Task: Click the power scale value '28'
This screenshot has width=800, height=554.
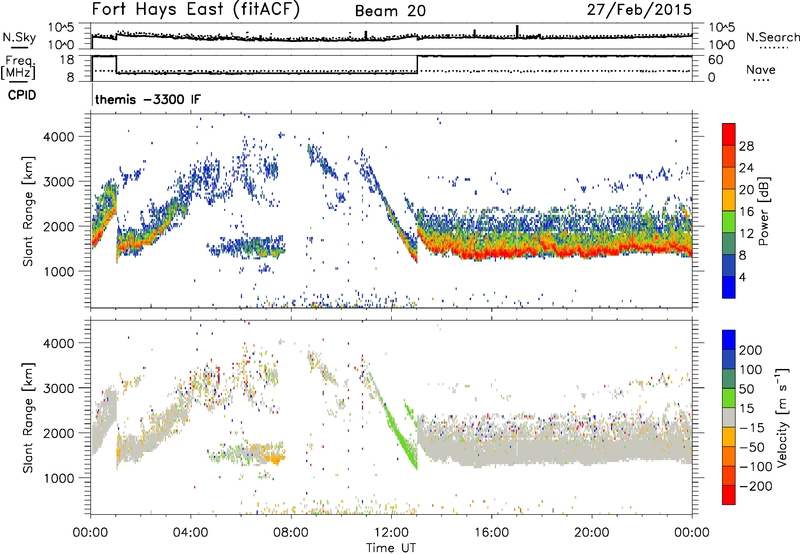Action: point(746,146)
